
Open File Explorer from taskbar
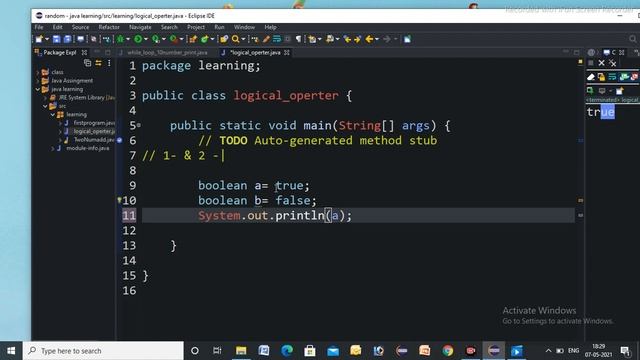(241, 351)
